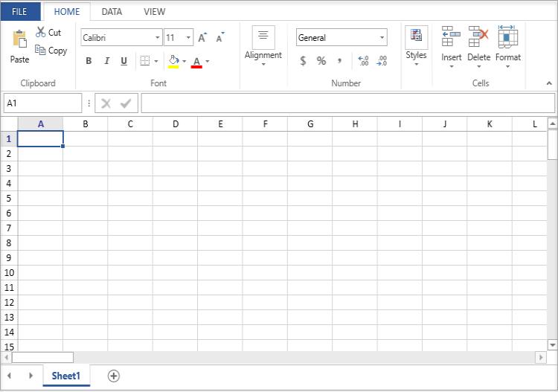Click the vertical scrollbar down arrow
The width and height of the screenshot is (558, 392).
[x=552, y=344]
